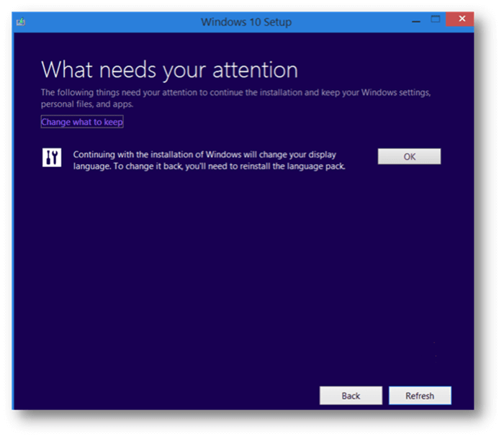Go to previous step with Back button
The width and height of the screenshot is (504, 439).
[x=351, y=396]
